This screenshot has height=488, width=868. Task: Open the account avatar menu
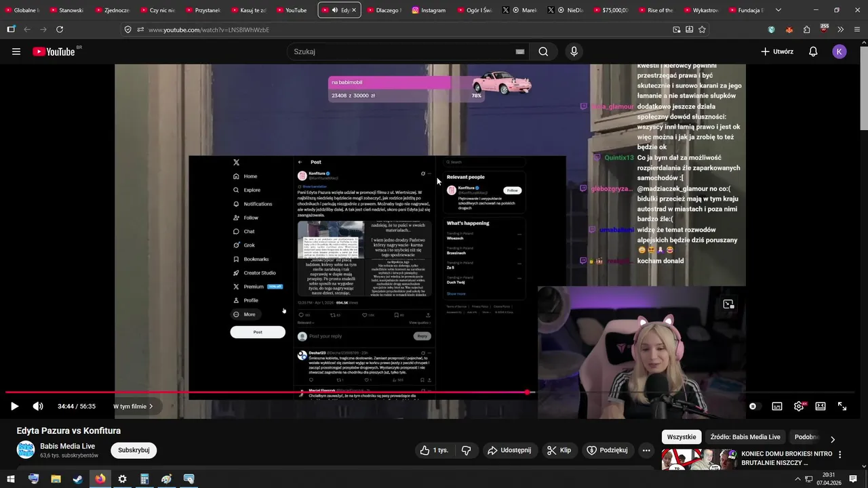(840, 52)
